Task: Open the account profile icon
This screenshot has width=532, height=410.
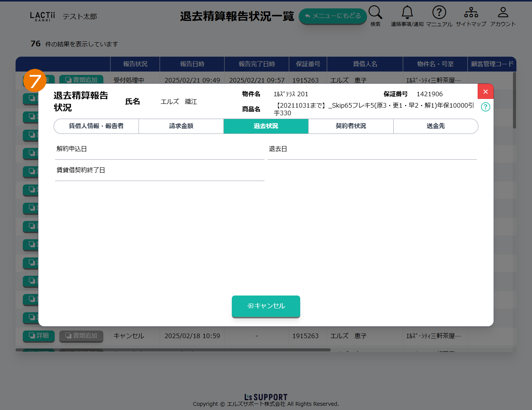Action: click(x=503, y=13)
